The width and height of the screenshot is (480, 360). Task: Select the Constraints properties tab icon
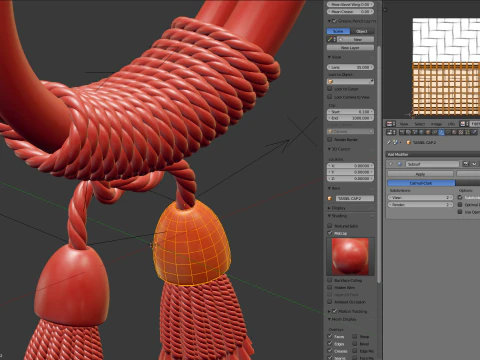coord(434,132)
